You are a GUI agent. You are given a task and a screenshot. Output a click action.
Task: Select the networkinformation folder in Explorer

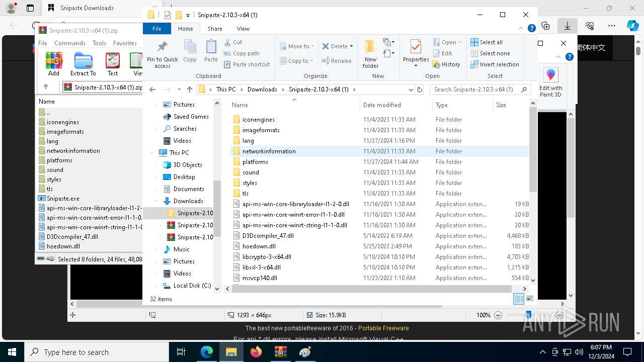coord(269,151)
